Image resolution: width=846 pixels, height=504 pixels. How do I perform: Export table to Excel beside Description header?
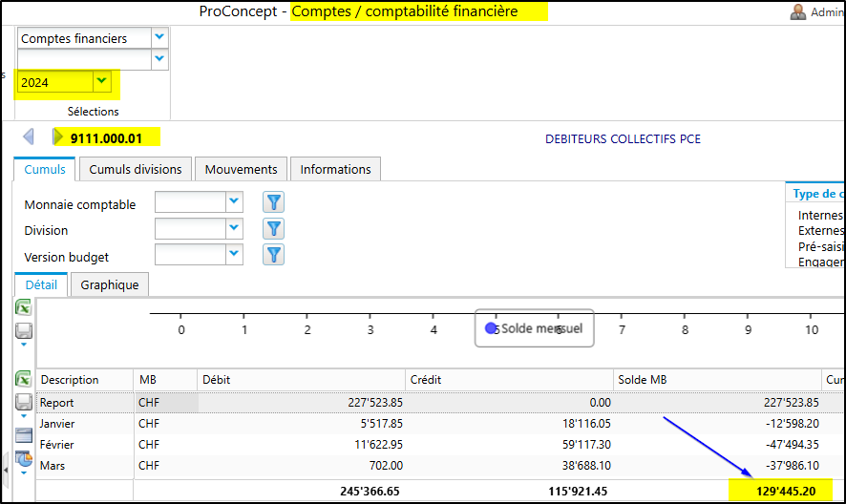(23, 379)
